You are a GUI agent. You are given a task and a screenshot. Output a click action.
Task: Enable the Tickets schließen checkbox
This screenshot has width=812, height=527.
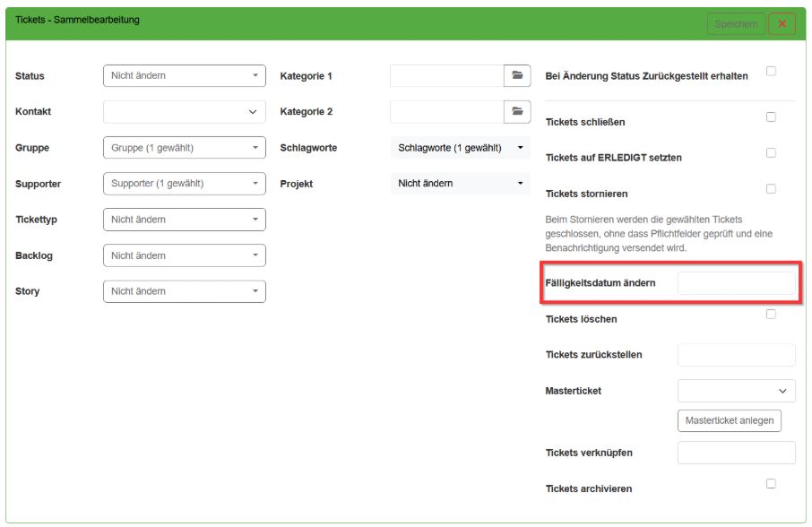point(771,117)
